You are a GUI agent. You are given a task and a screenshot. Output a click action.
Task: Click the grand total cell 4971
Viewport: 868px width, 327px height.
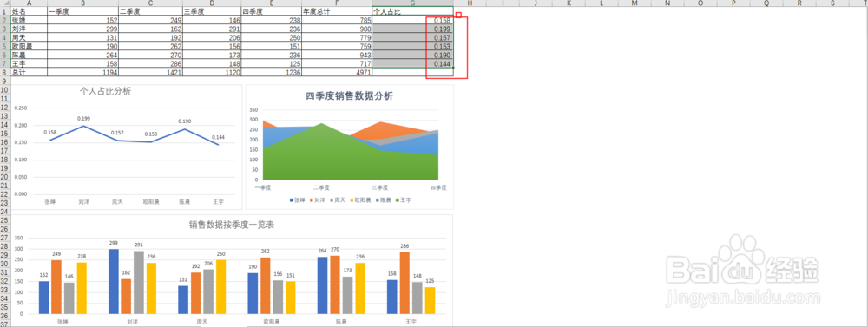[x=337, y=73]
